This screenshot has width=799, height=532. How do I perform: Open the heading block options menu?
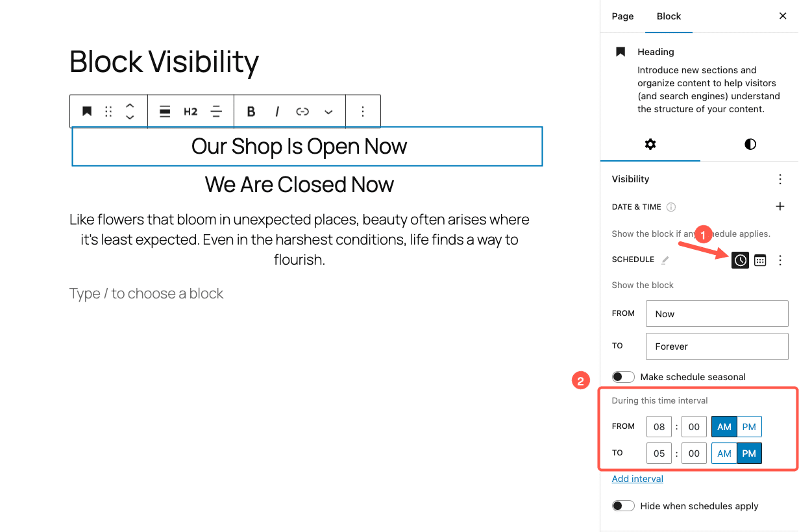point(363,111)
